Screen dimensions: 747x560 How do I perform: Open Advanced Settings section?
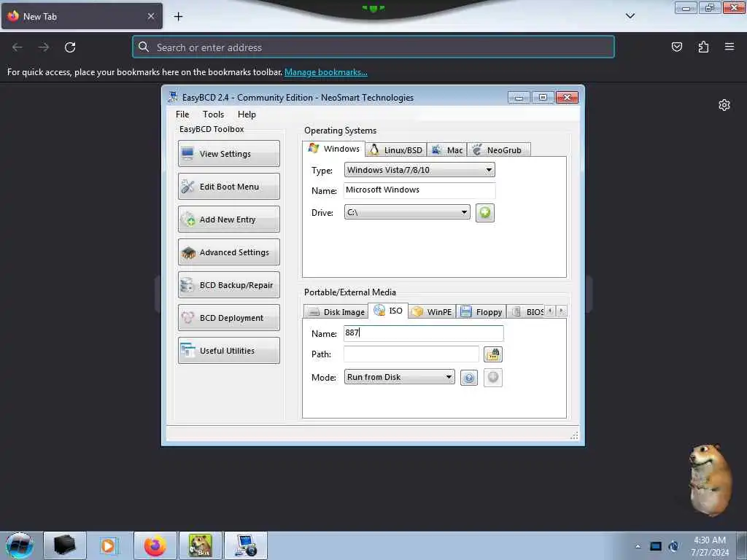coord(228,252)
